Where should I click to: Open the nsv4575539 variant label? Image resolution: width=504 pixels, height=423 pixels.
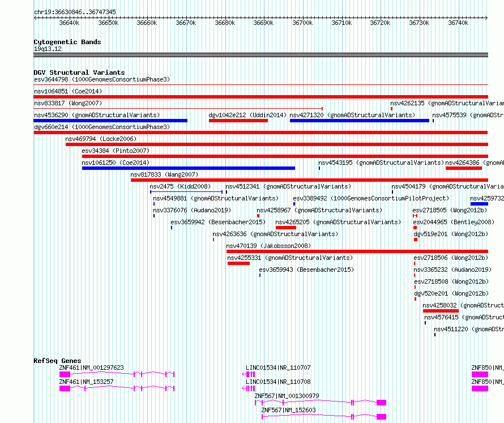(x=468, y=115)
